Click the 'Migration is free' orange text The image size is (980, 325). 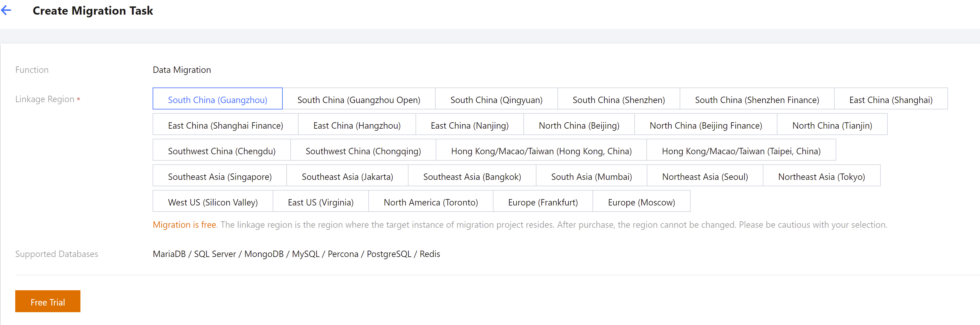(185, 225)
